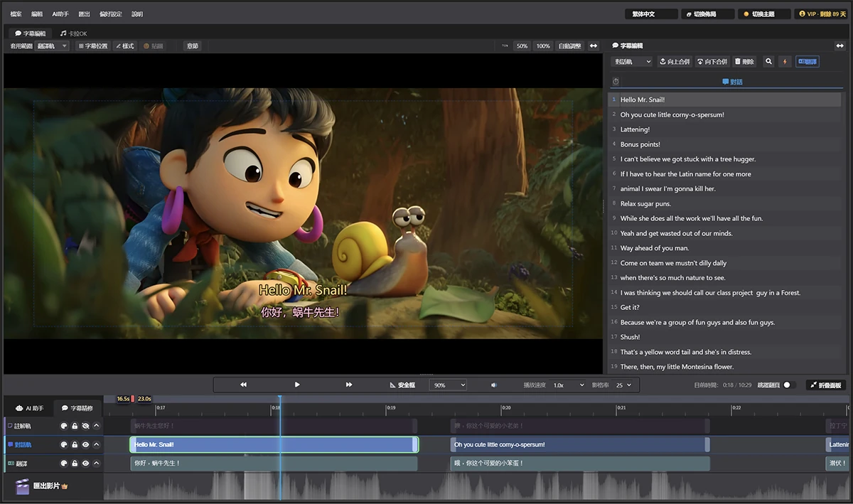Click the 翻譯 button in subtitle panel

click(x=807, y=62)
